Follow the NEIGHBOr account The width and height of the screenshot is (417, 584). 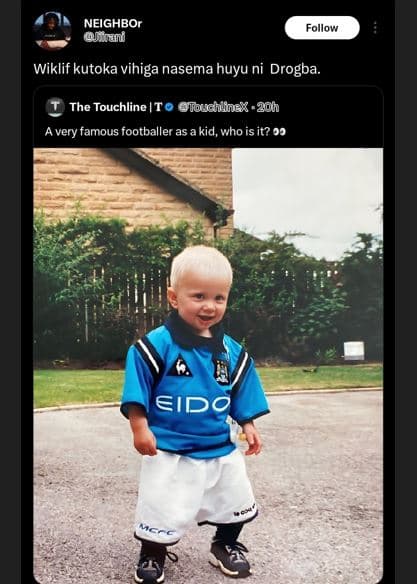tap(322, 28)
